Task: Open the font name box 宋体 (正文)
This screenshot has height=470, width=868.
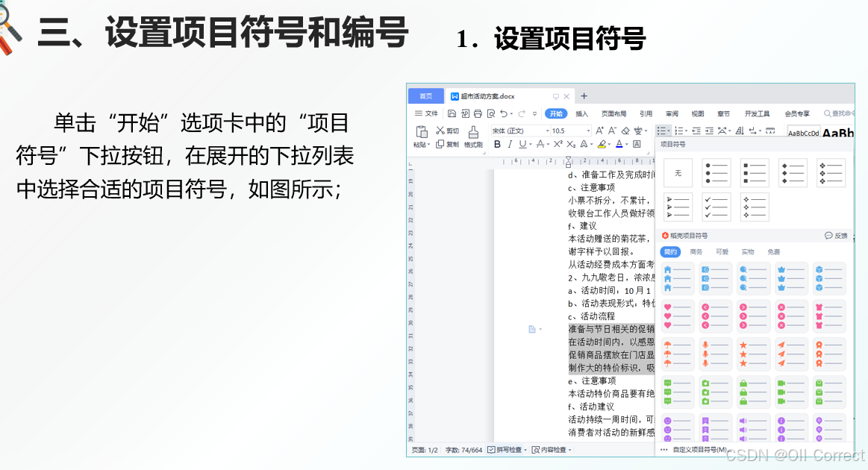Action: tap(519, 131)
